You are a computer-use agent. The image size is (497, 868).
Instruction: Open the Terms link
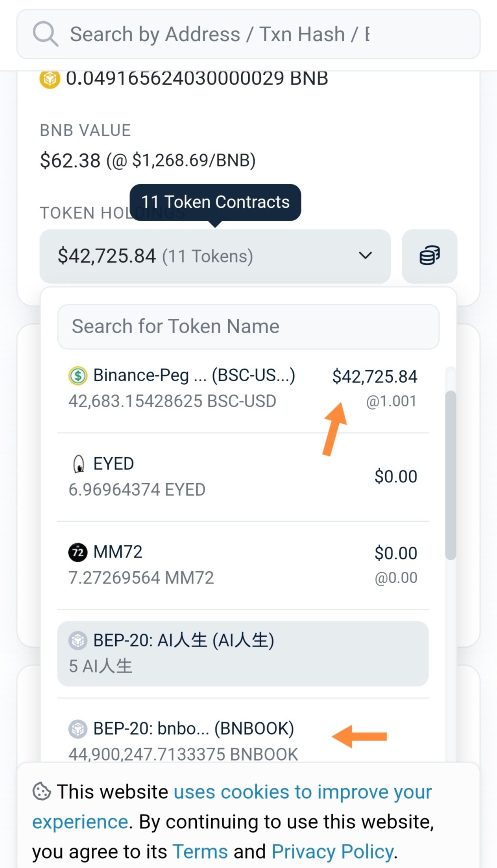pyautogui.click(x=200, y=852)
